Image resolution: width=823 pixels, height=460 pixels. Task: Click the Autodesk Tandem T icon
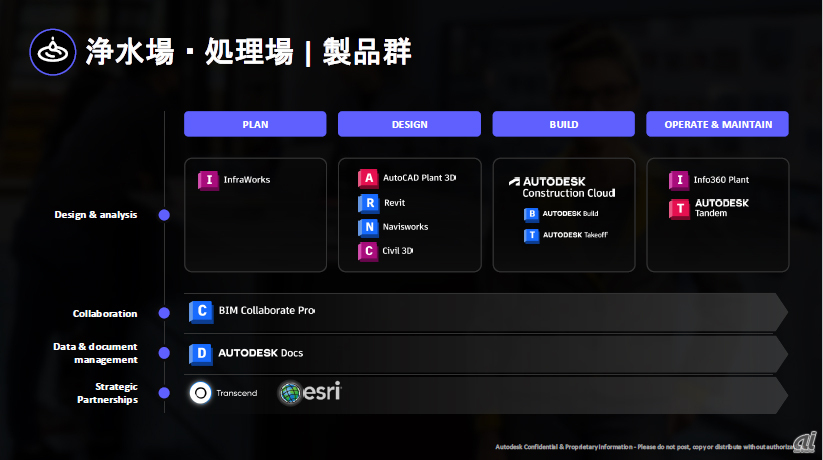coord(679,209)
